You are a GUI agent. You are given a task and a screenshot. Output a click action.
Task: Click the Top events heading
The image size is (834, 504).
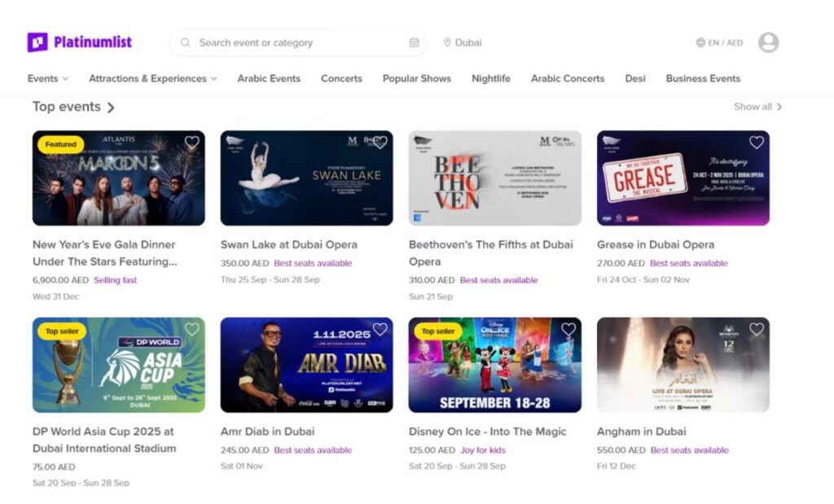pos(67,107)
